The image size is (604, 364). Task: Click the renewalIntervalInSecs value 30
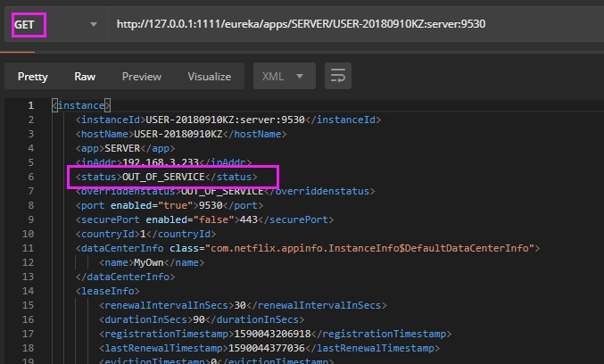pos(240,305)
